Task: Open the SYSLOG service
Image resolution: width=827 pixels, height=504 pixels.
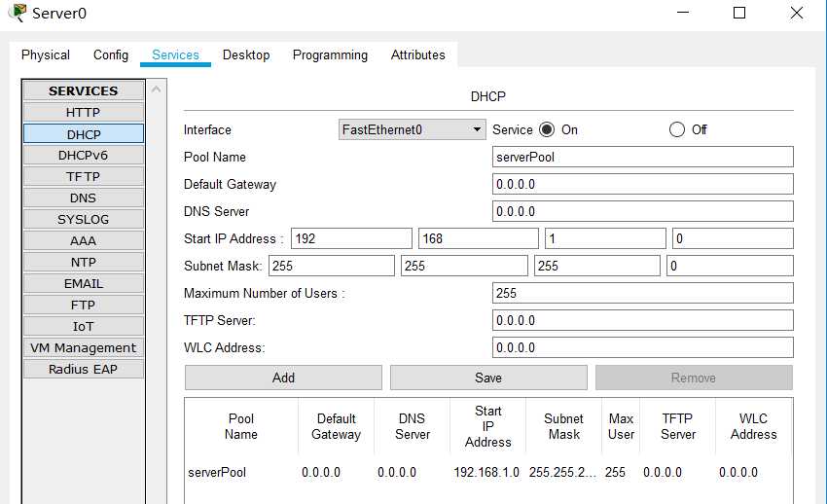Action: tap(84, 219)
